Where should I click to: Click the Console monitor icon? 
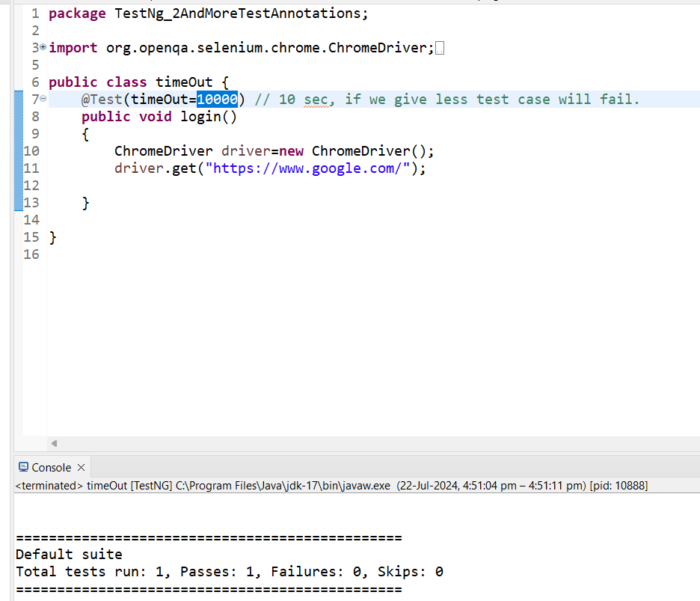coord(23,467)
